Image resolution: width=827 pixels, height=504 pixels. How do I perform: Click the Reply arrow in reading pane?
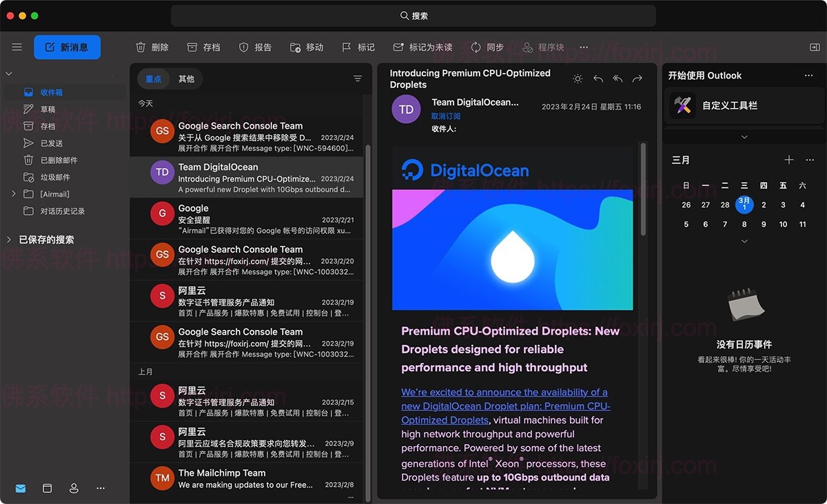[x=598, y=78]
